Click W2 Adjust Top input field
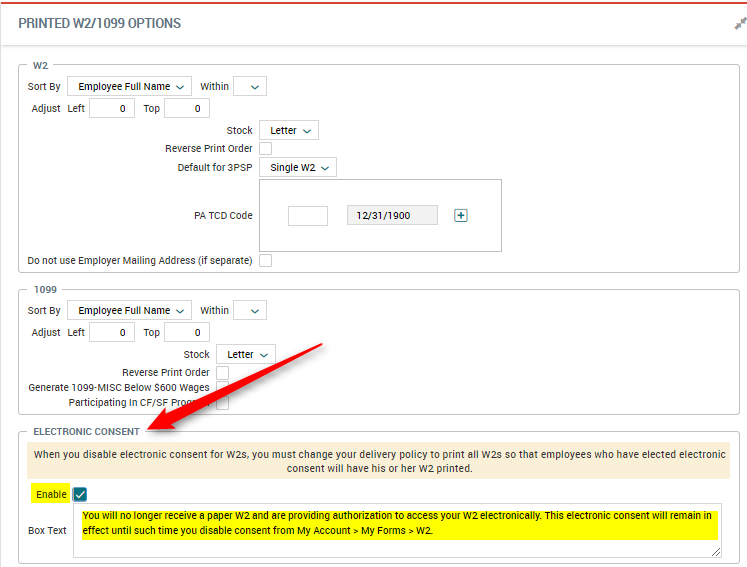The image size is (747, 567). (x=186, y=109)
